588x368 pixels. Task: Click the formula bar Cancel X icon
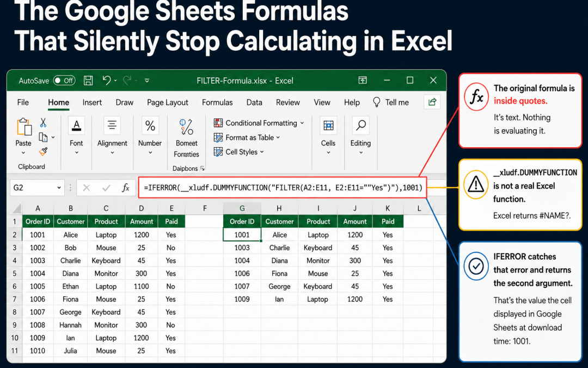(86, 188)
